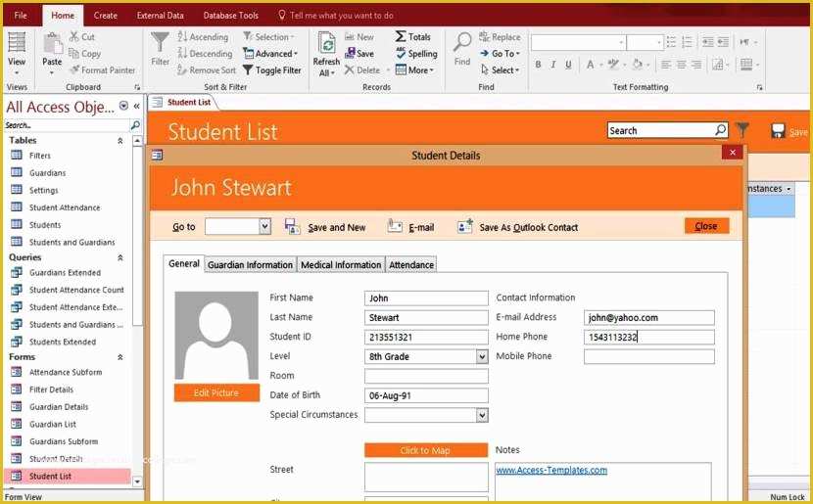Screen dimensions: 813x504
Task: Open the View button in the ribbon
Action: pyautogui.click(x=16, y=52)
